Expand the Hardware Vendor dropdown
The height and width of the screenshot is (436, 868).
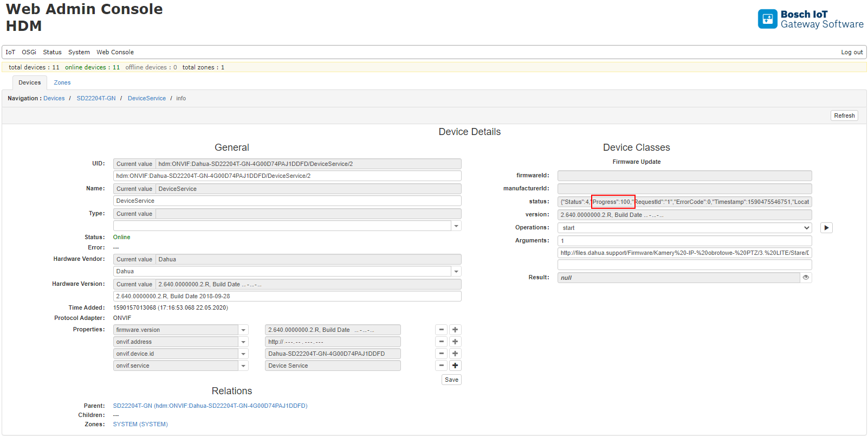tap(456, 271)
